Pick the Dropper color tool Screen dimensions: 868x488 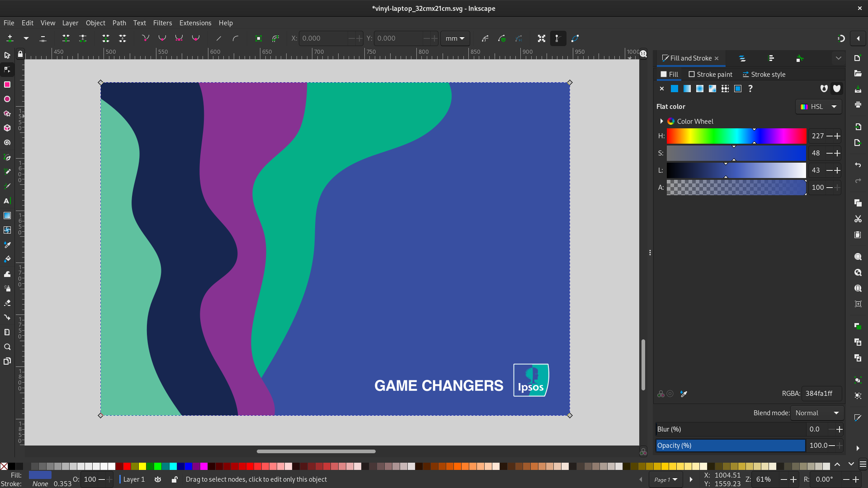click(x=7, y=244)
